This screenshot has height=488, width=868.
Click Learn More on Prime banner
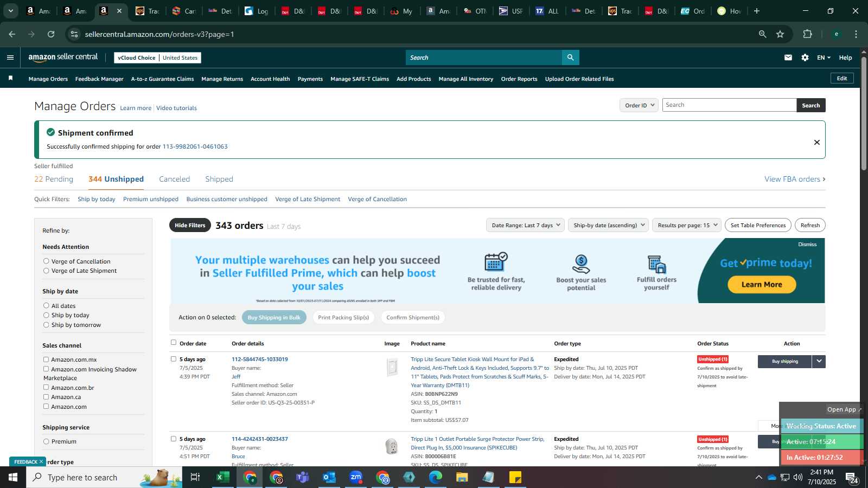[x=762, y=284]
